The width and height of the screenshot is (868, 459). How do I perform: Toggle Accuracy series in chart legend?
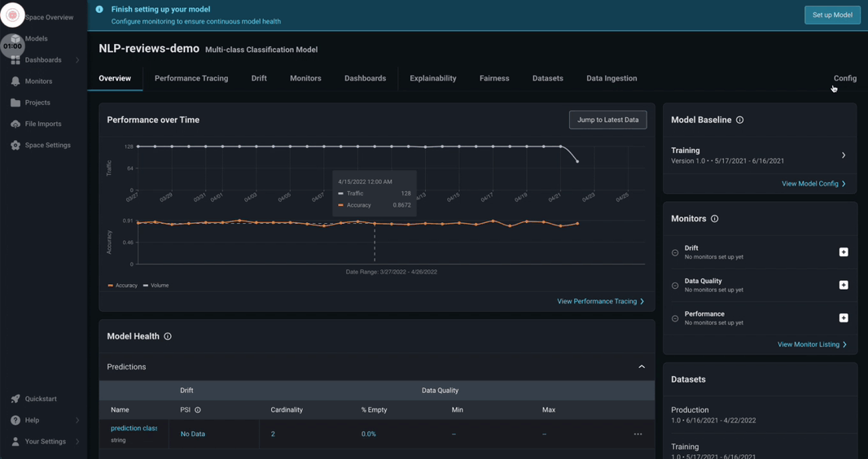pyautogui.click(x=122, y=286)
